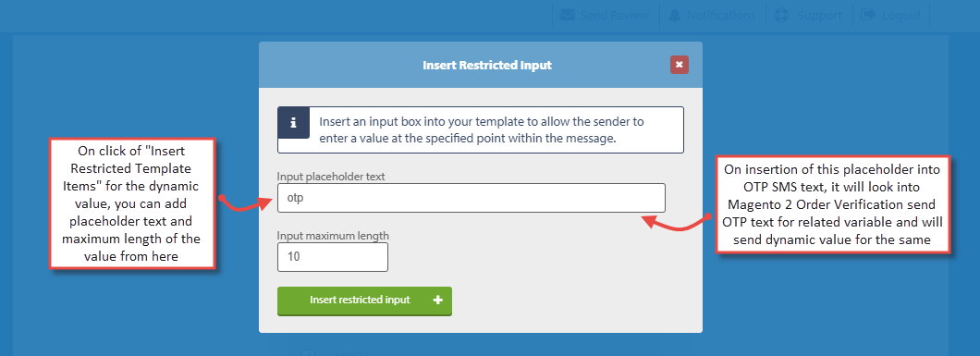Click the envelope icon beside Send Review
This screenshot has height=356, width=980.
(567, 15)
